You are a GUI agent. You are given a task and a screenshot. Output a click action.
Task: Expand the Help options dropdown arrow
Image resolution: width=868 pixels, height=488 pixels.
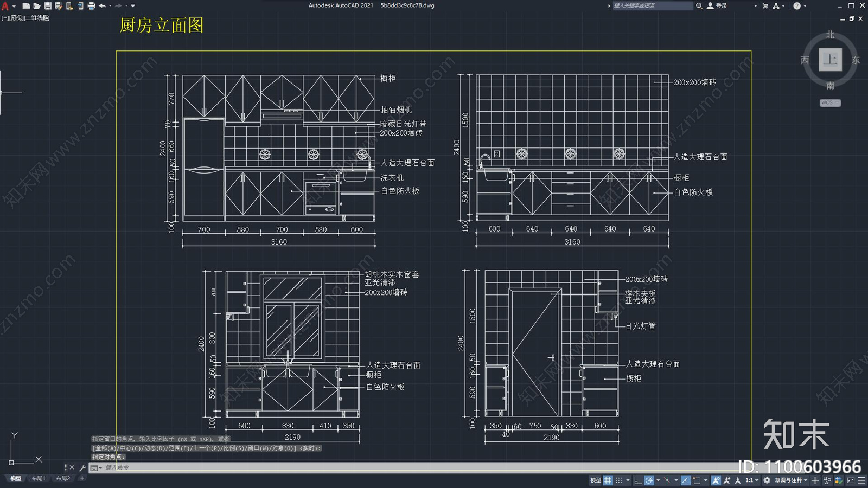(805, 6)
